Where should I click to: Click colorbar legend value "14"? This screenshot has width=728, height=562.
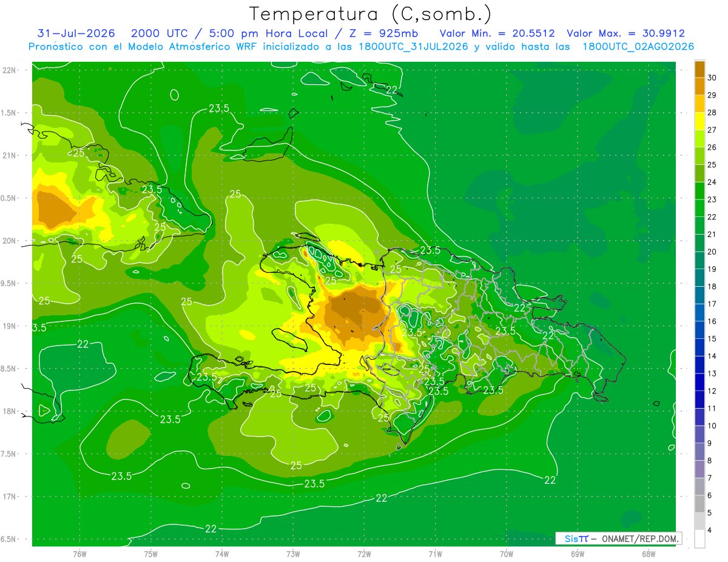(712, 356)
